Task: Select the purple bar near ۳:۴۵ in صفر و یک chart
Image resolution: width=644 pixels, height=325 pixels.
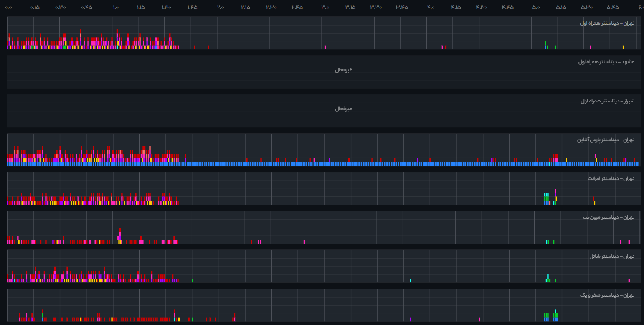Action: pos(411,319)
